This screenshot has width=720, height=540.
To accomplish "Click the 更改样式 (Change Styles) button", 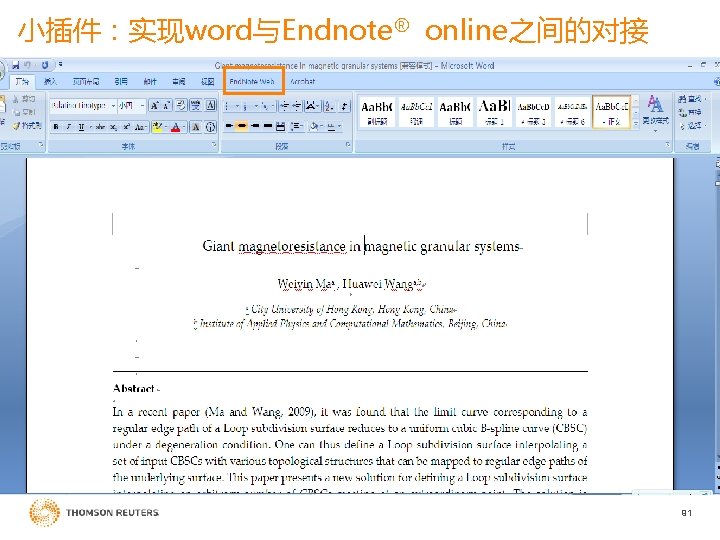I will click(655, 112).
